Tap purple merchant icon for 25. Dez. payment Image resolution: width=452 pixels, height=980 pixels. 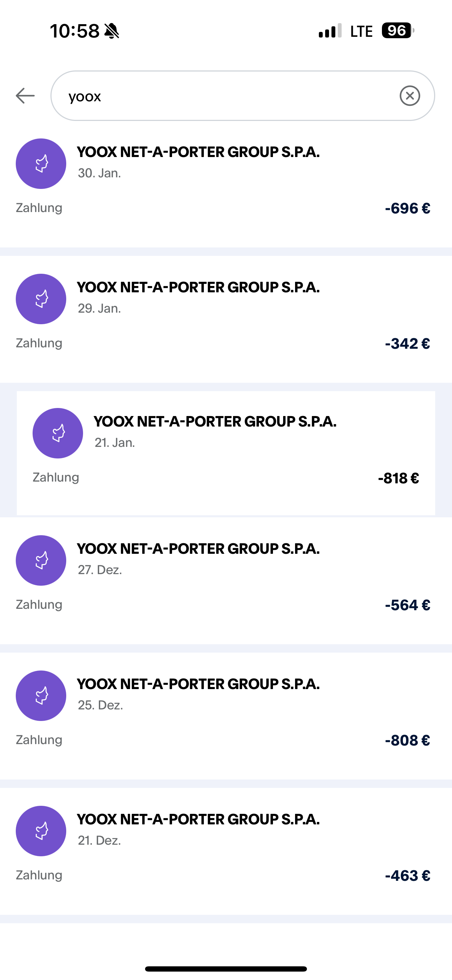[41, 696]
